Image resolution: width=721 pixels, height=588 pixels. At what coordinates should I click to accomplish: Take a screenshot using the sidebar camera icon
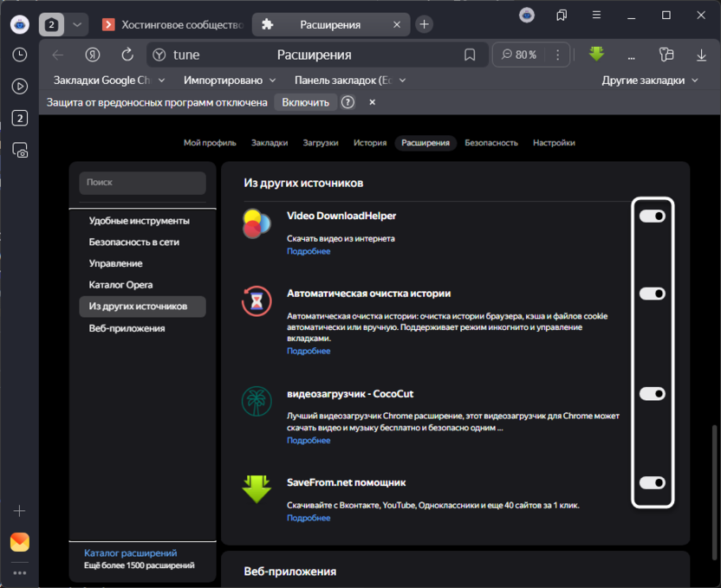pyautogui.click(x=20, y=150)
